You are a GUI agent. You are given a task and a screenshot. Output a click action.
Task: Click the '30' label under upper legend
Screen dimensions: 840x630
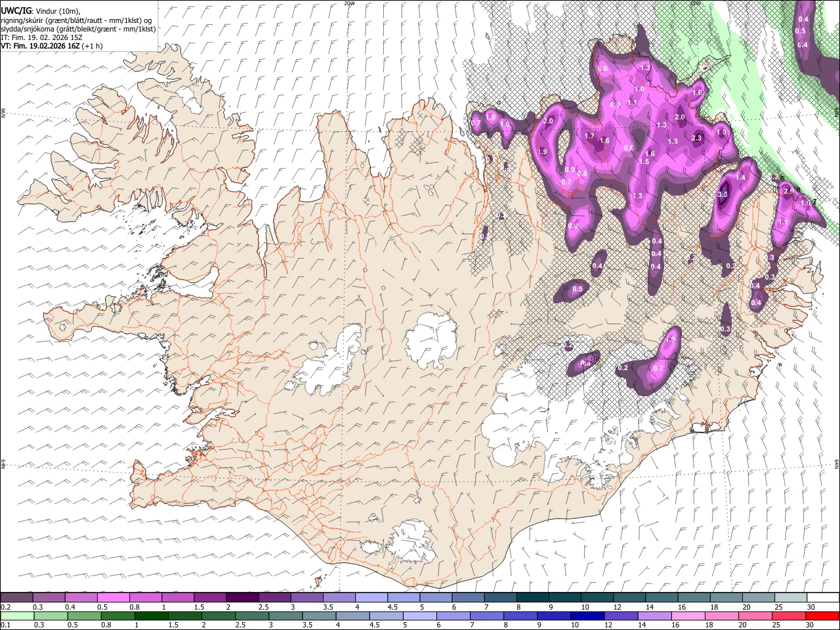(x=810, y=607)
